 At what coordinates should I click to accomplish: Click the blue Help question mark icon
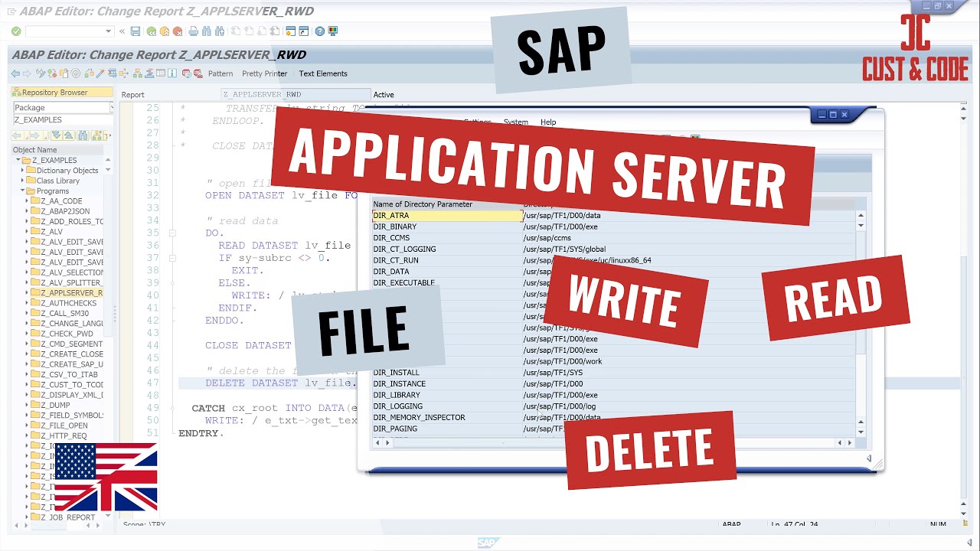pyautogui.click(x=320, y=31)
